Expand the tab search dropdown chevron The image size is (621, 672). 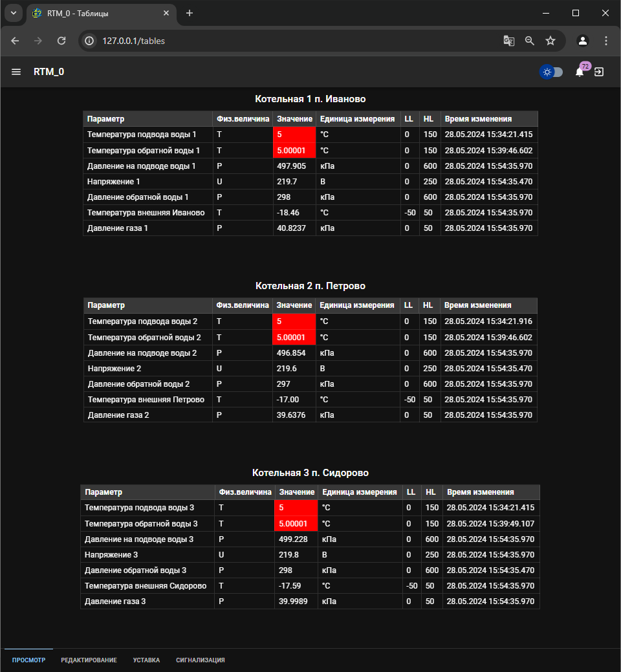[14, 13]
